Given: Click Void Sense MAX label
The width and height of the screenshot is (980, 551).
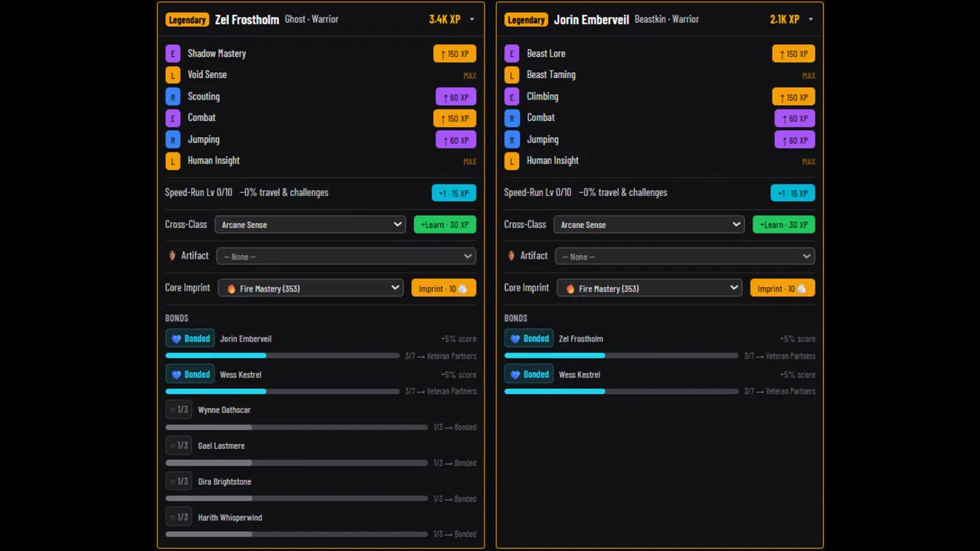Looking at the screenshot, I should 469,76.
